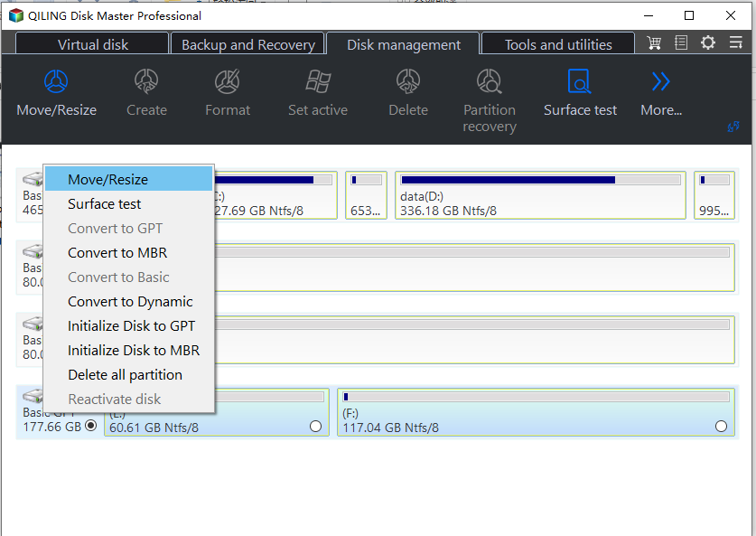Click the F: partition usage bar

click(536, 397)
